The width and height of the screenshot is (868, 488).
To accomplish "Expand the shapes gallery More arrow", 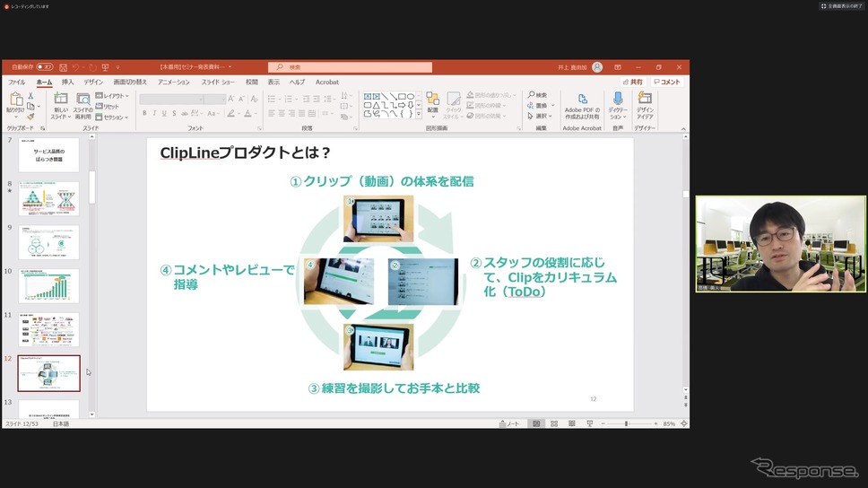I will coord(419,114).
